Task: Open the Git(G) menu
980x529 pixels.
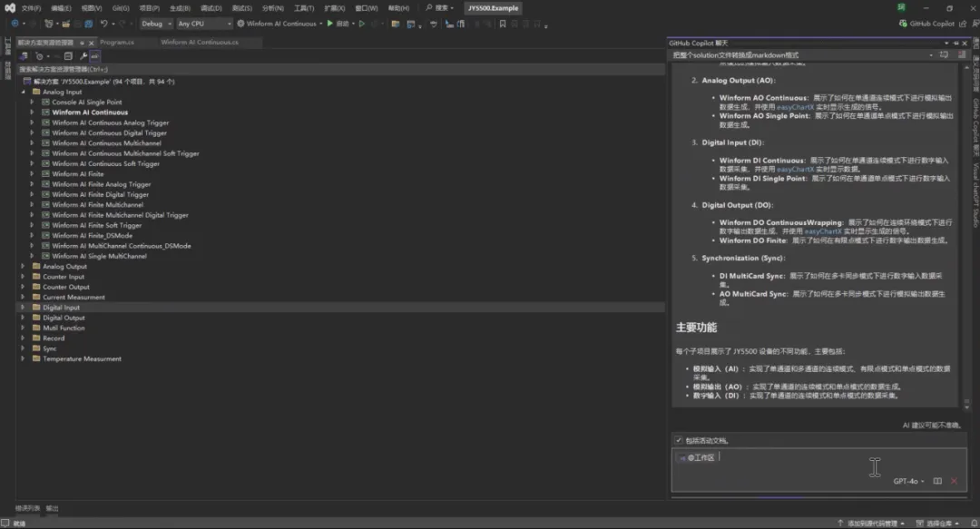Action: [121, 8]
